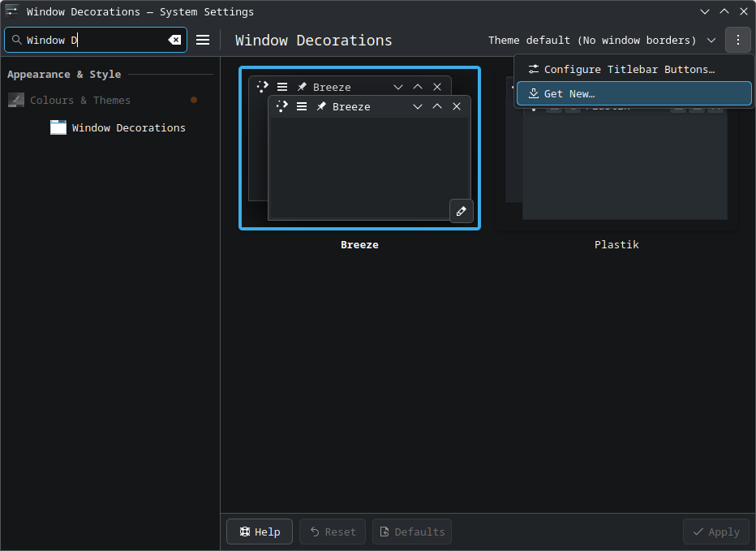Open the hamburger menu beside search

(203, 40)
